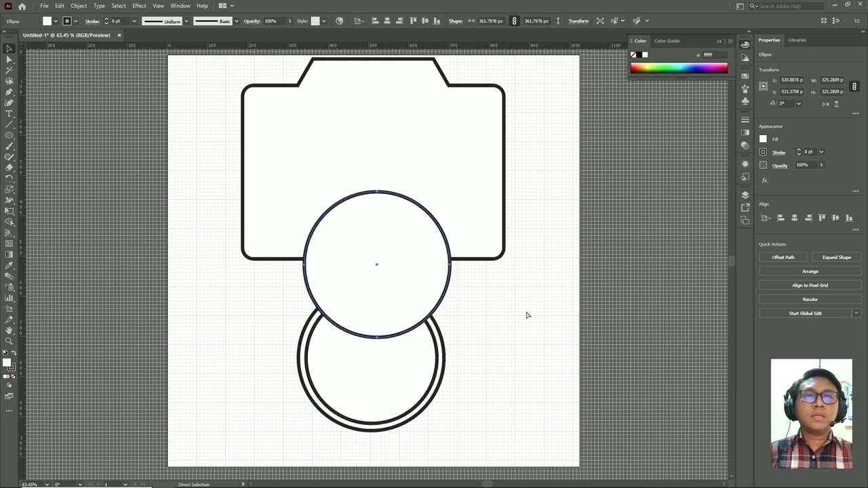Select the Eyedropper tool in the toolbox
The image size is (868, 488).
point(9,266)
